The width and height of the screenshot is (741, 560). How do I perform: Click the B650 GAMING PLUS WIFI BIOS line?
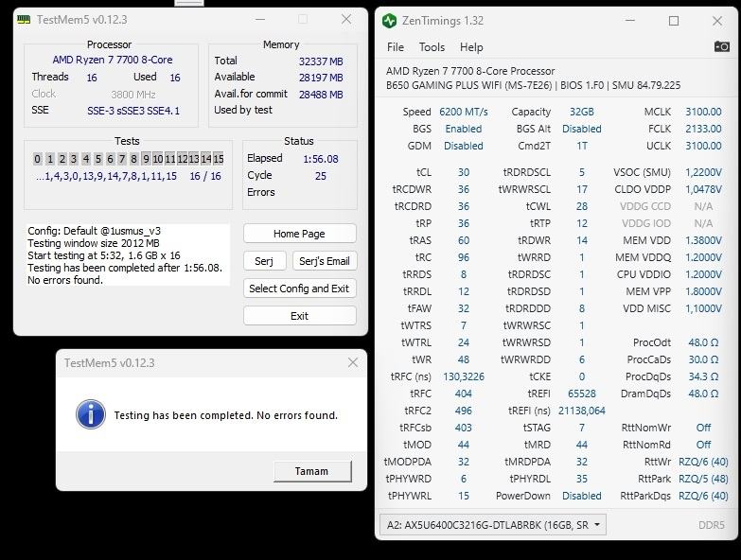pos(533,85)
